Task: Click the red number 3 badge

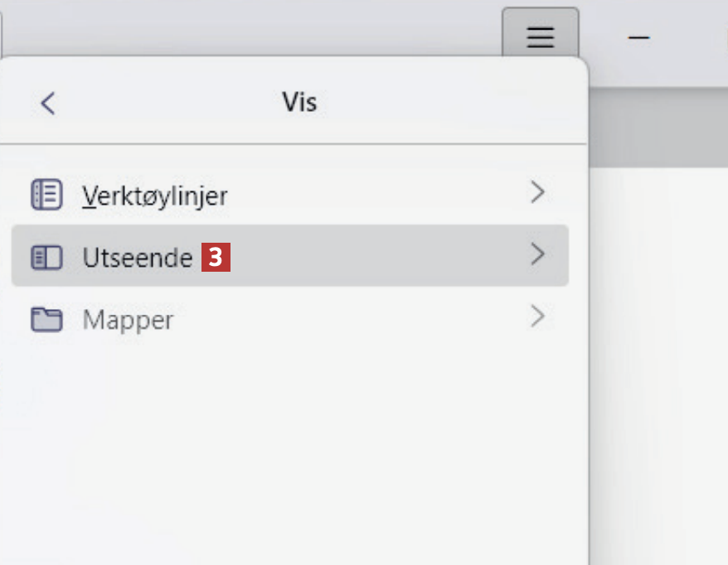Action: click(x=215, y=258)
